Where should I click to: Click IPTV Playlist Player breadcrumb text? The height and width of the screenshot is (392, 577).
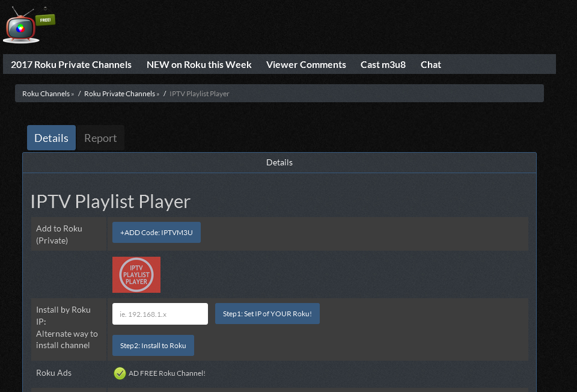pos(199,94)
